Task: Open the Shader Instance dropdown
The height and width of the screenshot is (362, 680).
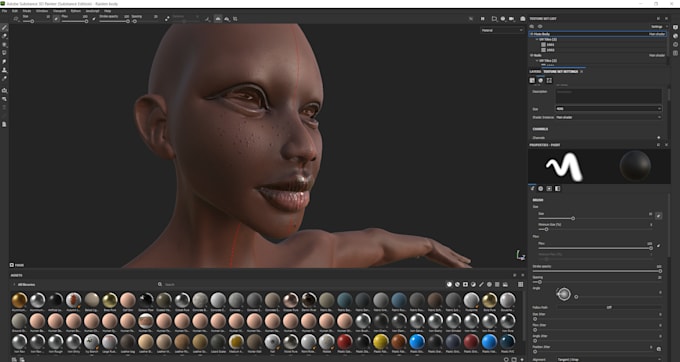Action: click(608, 117)
